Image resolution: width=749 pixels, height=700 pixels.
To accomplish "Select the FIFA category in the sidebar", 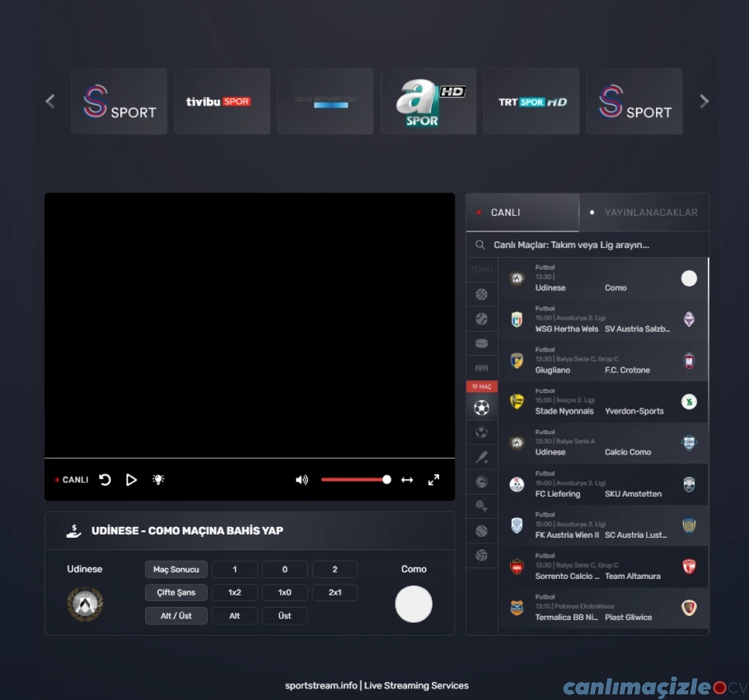I will tap(481, 368).
